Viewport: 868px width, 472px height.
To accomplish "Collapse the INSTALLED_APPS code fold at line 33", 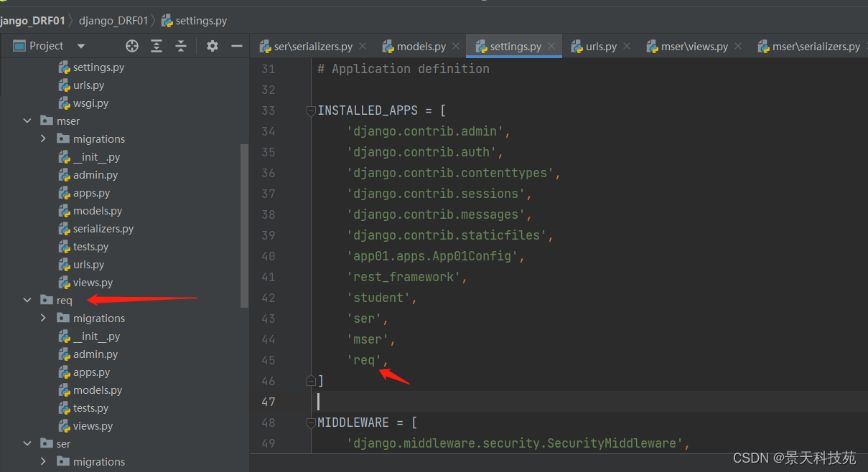I will (x=310, y=110).
